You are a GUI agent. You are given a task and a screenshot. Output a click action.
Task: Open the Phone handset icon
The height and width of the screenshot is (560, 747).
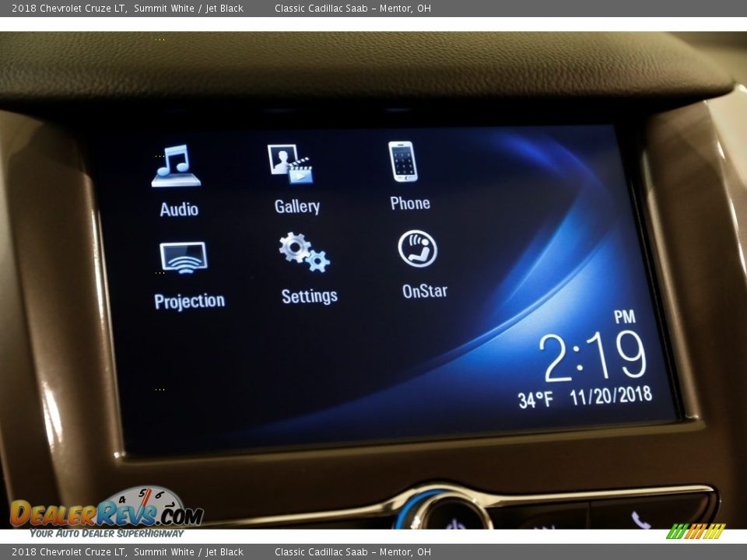(403, 162)
